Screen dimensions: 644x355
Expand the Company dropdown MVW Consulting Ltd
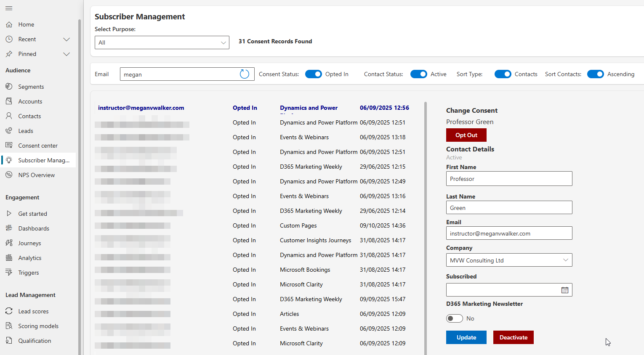pyautogui.click(x=509, y=260)
